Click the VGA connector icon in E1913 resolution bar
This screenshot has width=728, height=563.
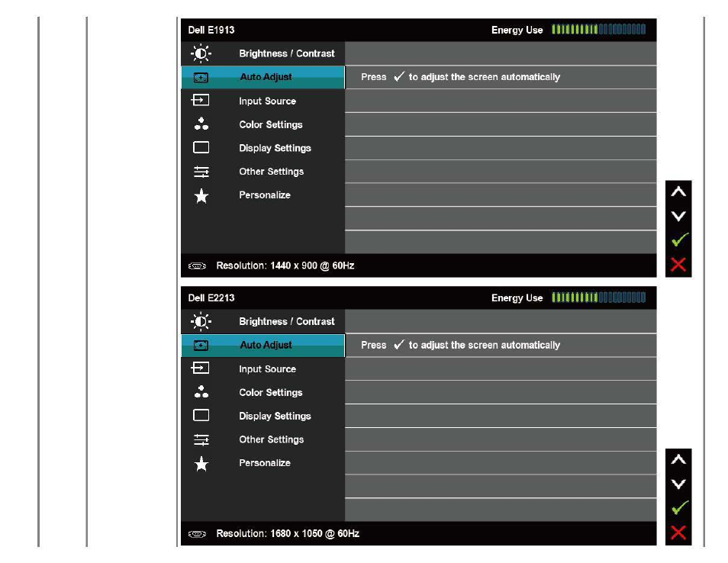[198, 266]
